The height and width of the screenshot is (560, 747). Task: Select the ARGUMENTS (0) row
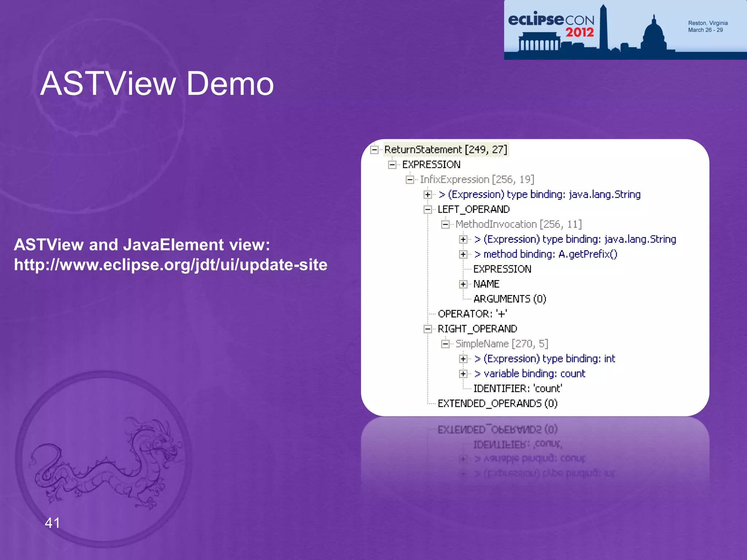(510, 299)
